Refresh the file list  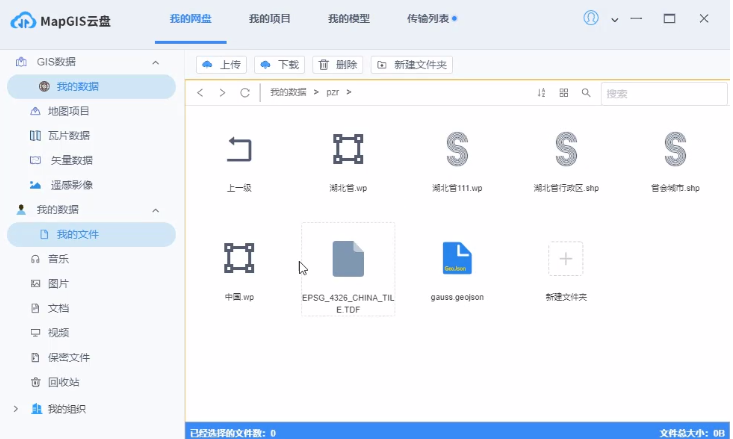click(x=244, y=93)
